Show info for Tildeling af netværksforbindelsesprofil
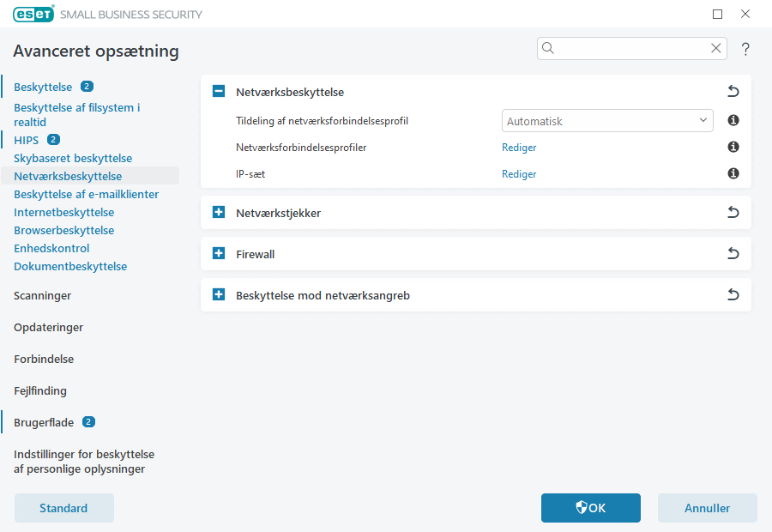This screenshot has width=772, height=532. click(x=733, y=121)
